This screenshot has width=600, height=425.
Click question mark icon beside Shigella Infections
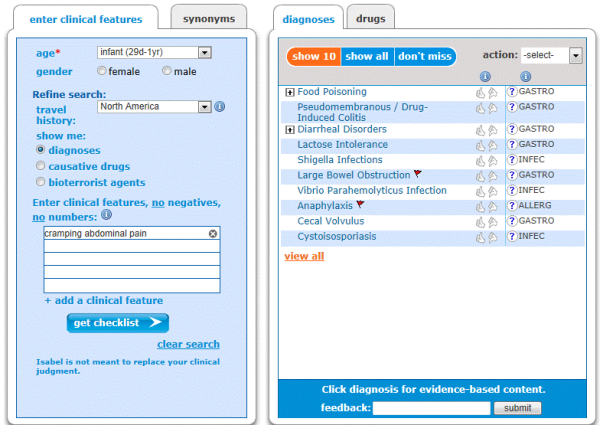pos(512,160)
